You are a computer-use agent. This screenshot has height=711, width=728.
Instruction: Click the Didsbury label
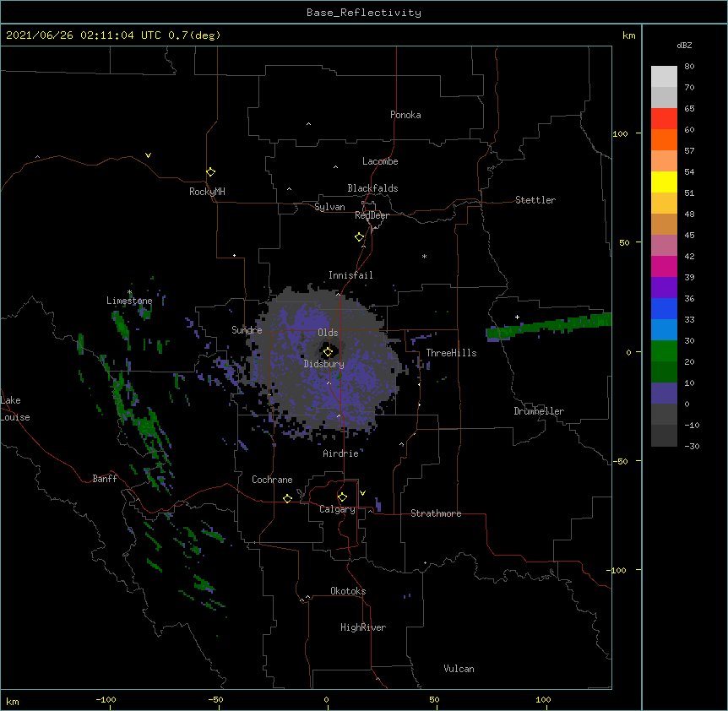click(323, 364)
